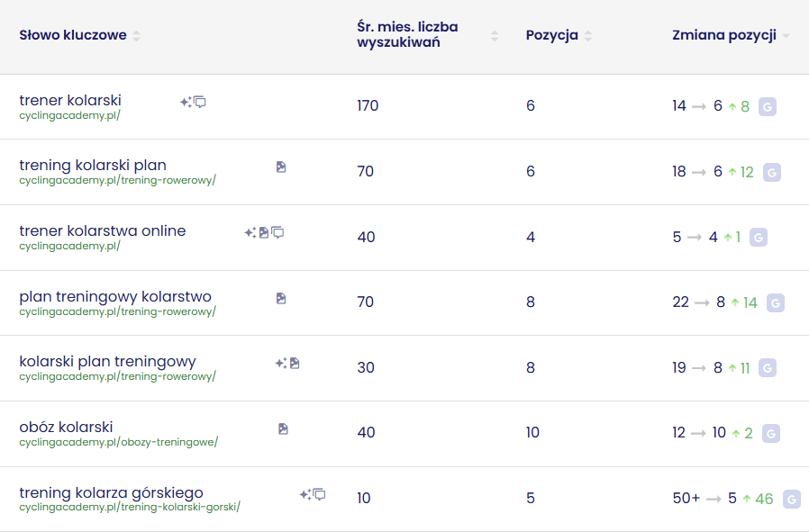The width and height of the screenshot is (809, 532).
Task: Toggle sort arrow on 'Zmiana pozycji' header
Action: click(x=786, y=36)
